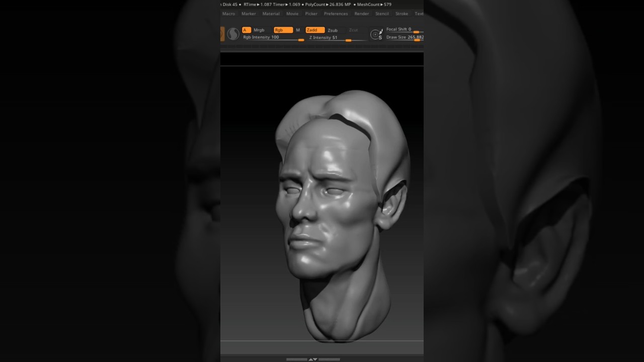The width and height of the screenshot is (644, 362).
Task: Click the Sculptris Pro mode round icon
Action: 233,34
